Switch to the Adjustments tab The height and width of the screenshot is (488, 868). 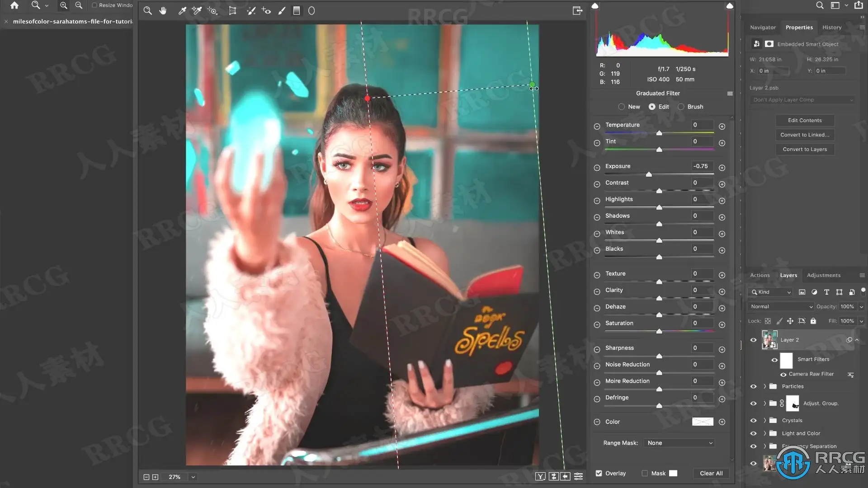823,275
